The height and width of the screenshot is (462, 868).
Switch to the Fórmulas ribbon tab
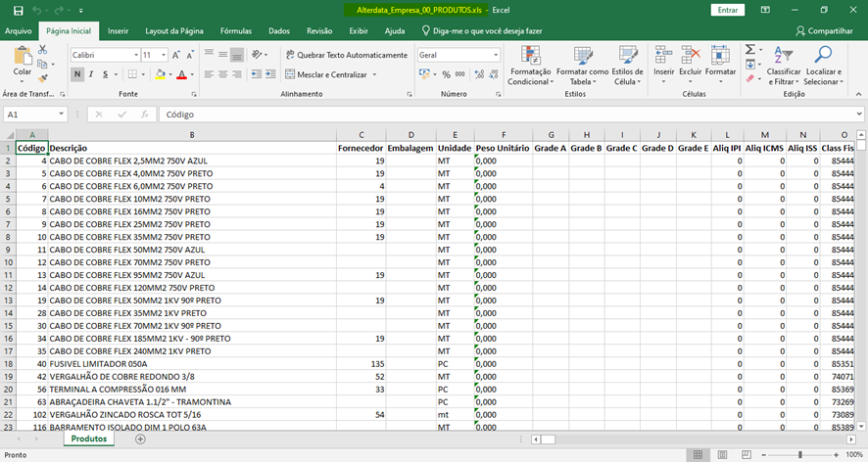click(235, 30)
